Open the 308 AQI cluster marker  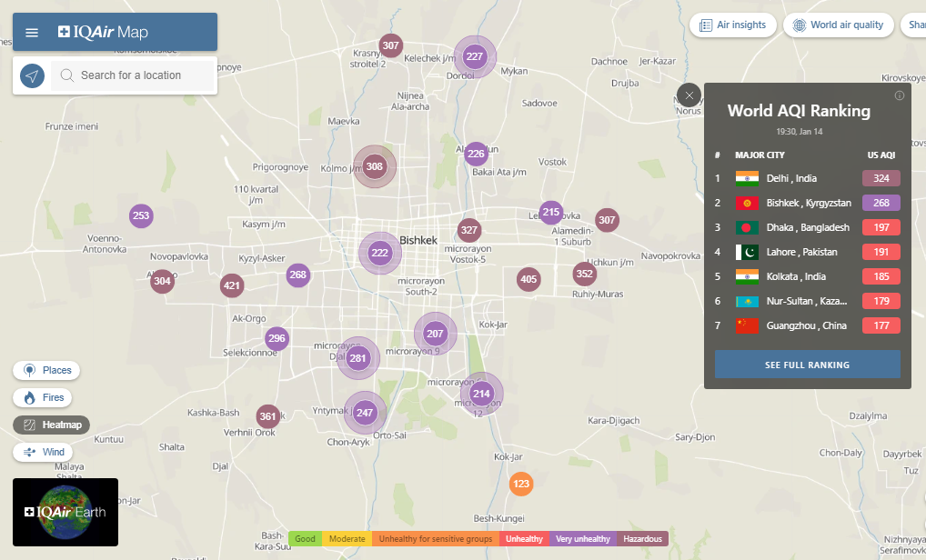(x=374, y=166)
